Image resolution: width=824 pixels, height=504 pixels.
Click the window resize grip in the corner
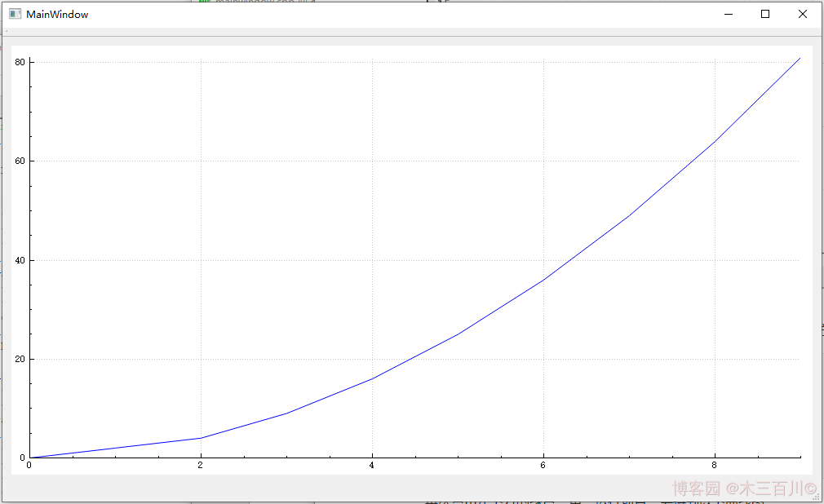pyautogui.click(x=816, y=496)
